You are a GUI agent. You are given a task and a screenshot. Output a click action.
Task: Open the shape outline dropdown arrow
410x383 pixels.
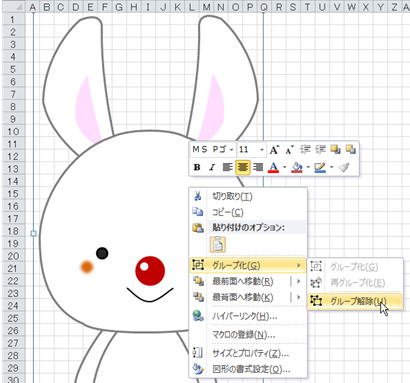coord(331,167)
